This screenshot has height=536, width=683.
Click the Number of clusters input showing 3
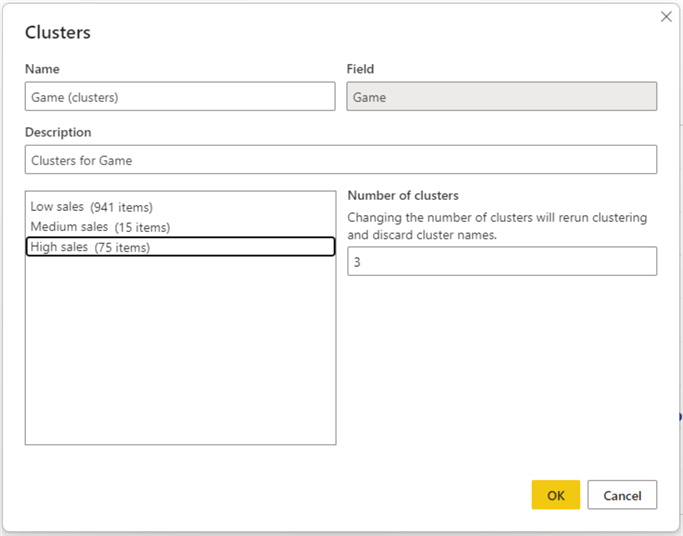[501, 261]
